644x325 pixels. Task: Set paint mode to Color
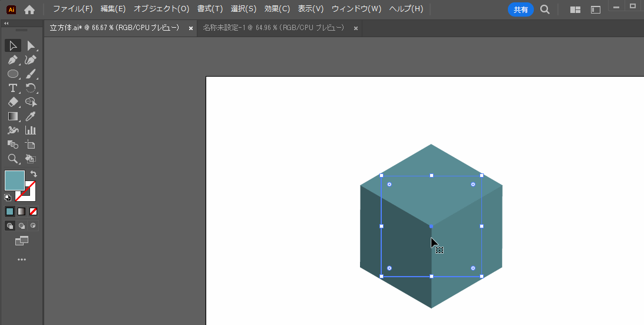(x=10, y=211)
